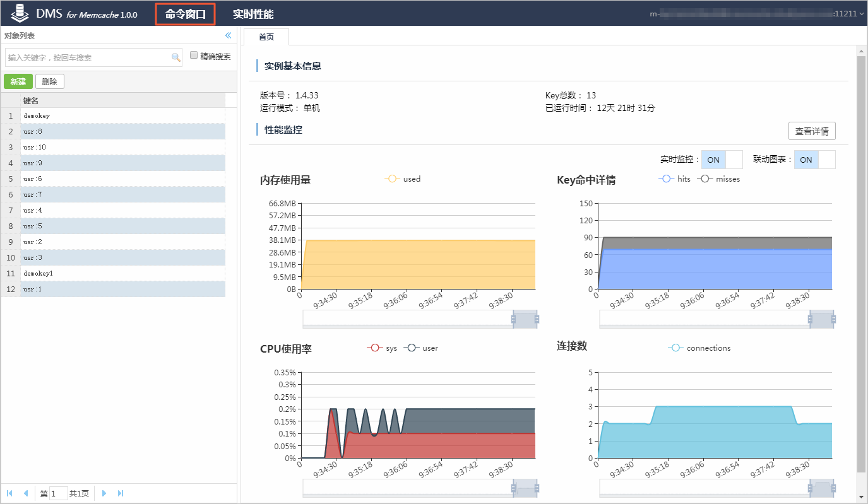The height and width of the screenshot is (504, 868).
Task: Click the main vertical scrollbar
Action: (861, 264)
